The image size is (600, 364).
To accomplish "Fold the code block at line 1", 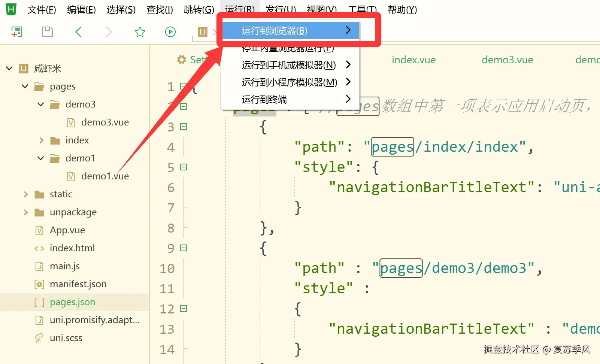I will [x=183, y=86].
